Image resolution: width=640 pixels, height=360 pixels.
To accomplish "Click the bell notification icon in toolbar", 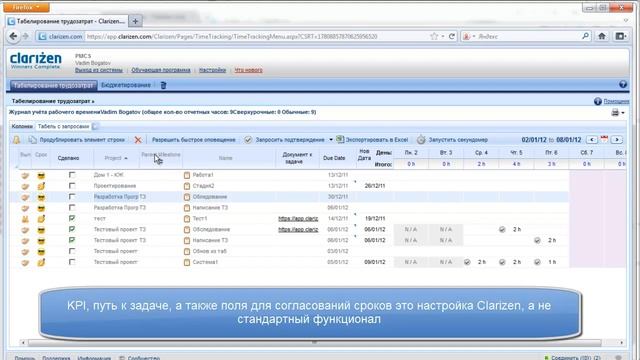I will (x=16, y=140).
